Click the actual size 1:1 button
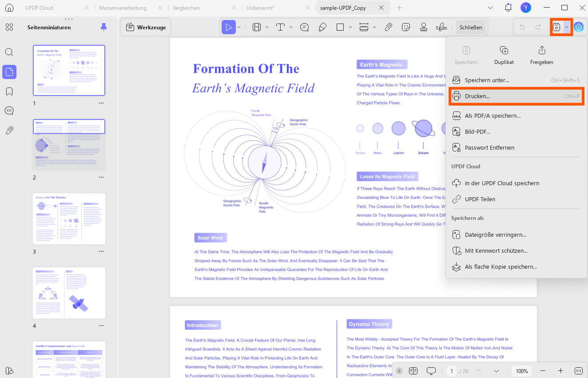588x378 pixels. coord(579,371)
